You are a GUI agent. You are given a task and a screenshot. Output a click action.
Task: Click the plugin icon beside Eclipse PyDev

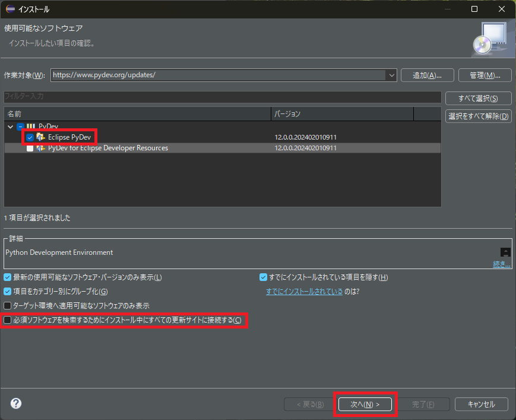41,137
